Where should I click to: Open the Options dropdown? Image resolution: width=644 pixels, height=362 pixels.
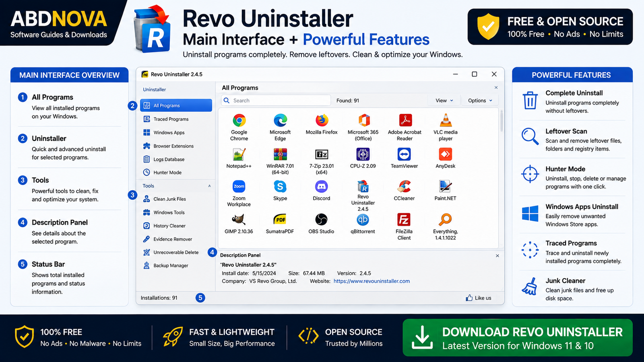[480, 101]
